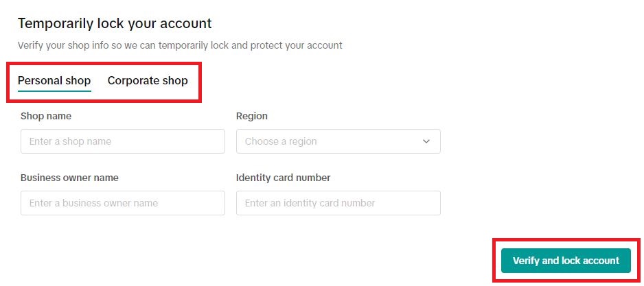Click the "Enter an identity card number" placeholder
The image size is (644, 286).
(310, 203)
